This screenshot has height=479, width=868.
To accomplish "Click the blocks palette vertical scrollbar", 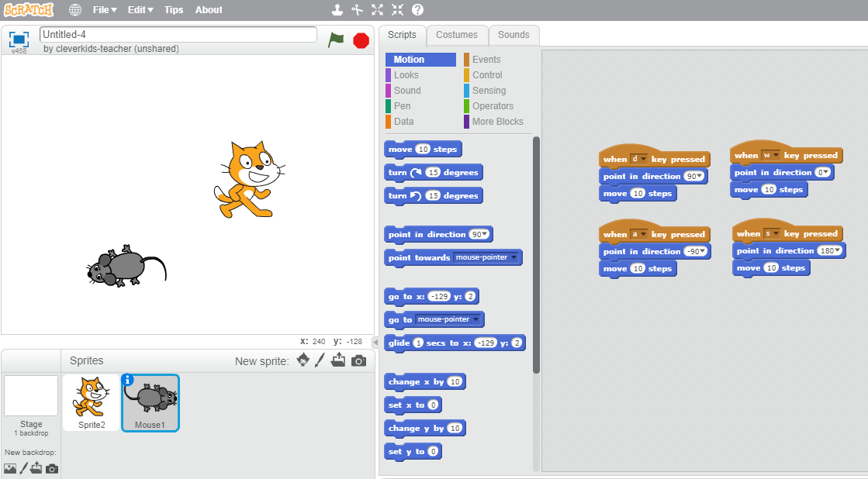I will (x=536, y=254).
